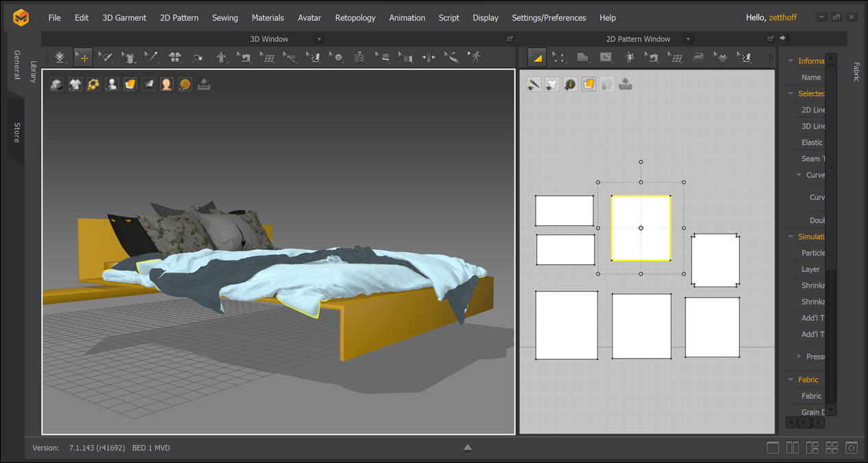
Task: Open the Retopology menu
Action: (x=355, y=18)
